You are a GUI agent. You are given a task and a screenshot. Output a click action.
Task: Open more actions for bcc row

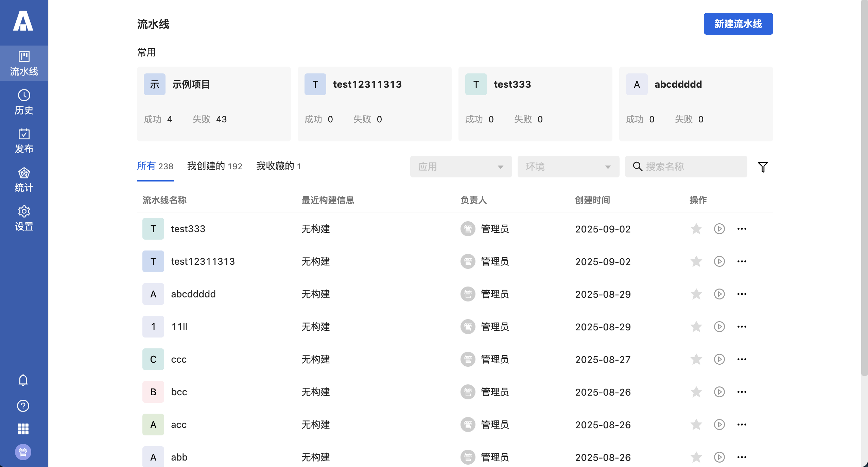pos(742,392)
